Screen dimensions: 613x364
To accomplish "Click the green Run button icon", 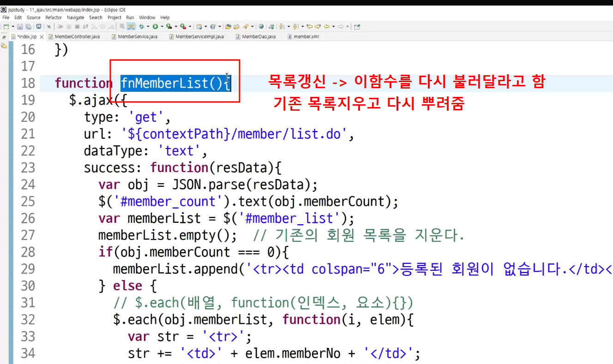I will click(155, 27).
